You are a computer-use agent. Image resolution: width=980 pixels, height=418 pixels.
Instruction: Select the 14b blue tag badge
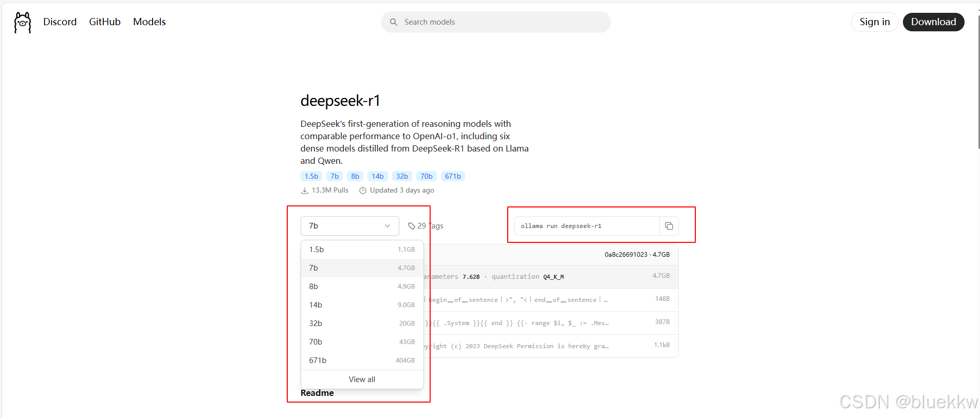point(378,176)
